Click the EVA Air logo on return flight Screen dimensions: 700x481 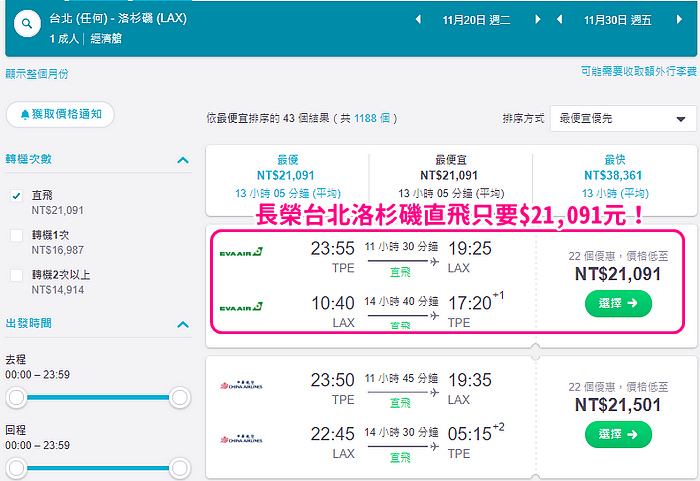[x=241, y=307]
